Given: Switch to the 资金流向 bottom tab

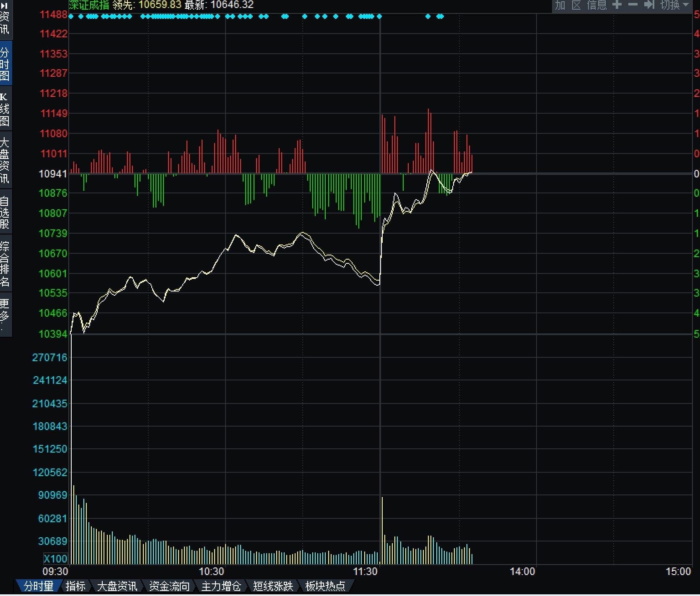Looking at the screenshot, I should [x=169, y=586].
